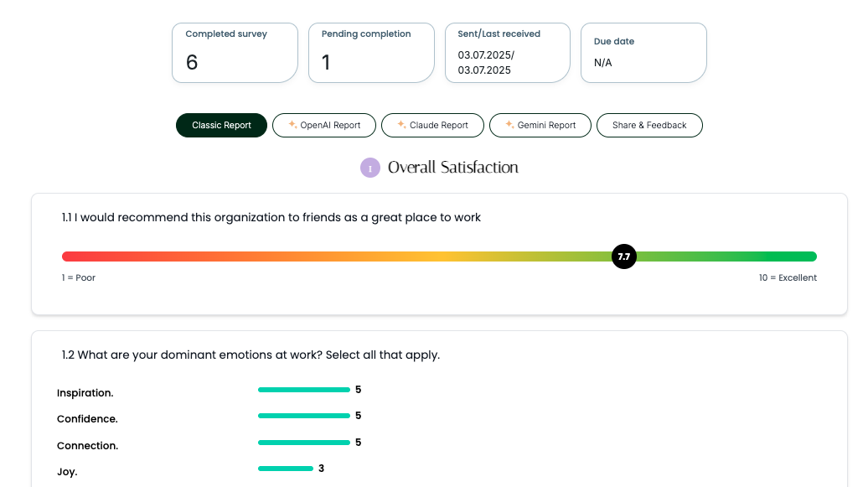Click the "10 = Excellent" scale label
Screen dimensions: 868x487
point(788,277)
